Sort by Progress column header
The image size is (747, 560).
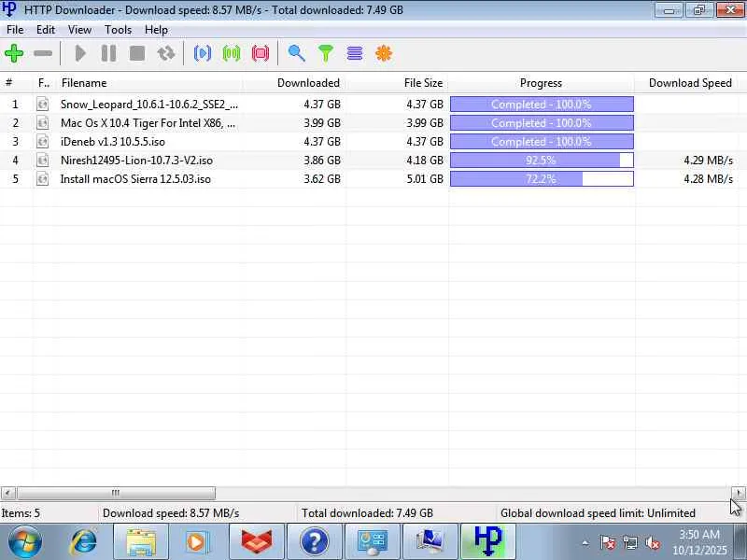(x=542, y=83)
